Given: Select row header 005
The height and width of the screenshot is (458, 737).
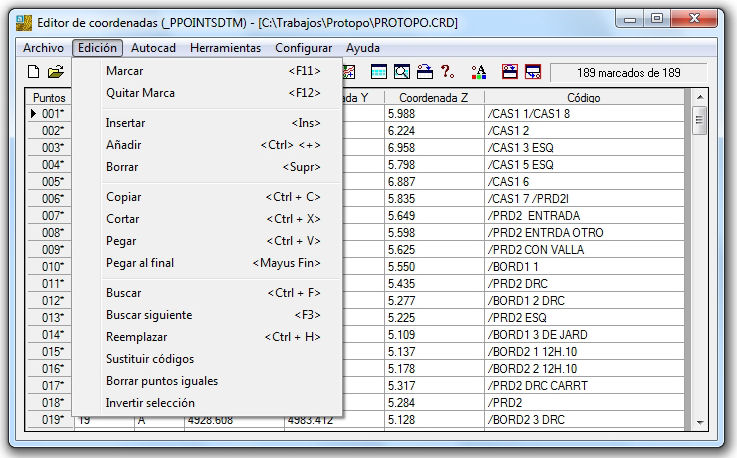Looking at the screenshot, I should click(49, 182).
